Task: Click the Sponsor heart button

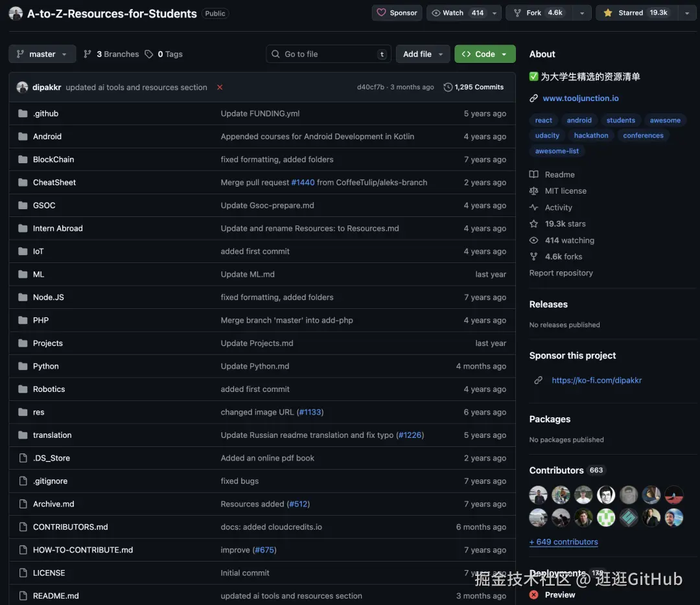Action: (x=397, y=13)
